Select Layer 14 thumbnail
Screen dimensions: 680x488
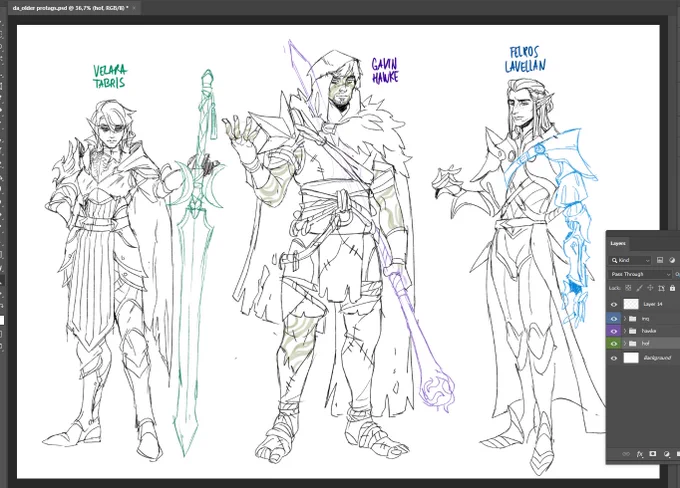pos(631,304)
